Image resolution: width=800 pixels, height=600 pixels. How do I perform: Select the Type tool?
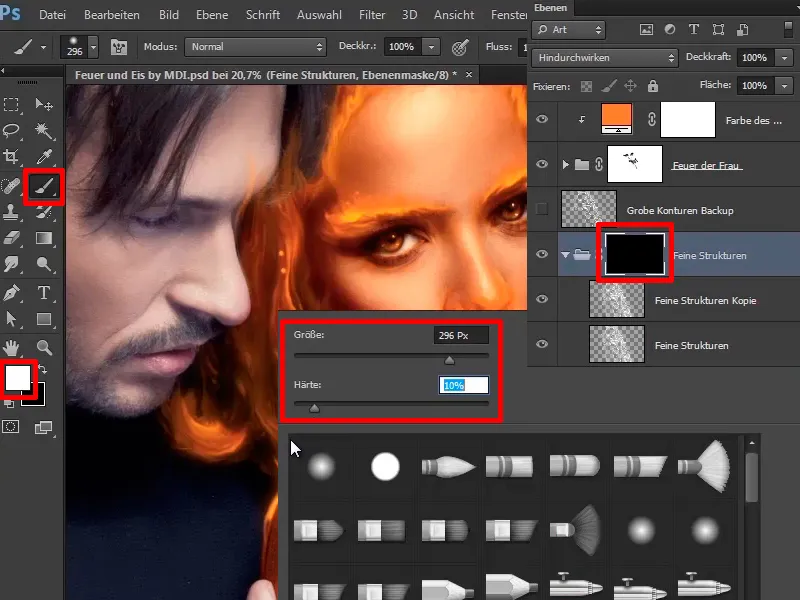pos(44,293)
